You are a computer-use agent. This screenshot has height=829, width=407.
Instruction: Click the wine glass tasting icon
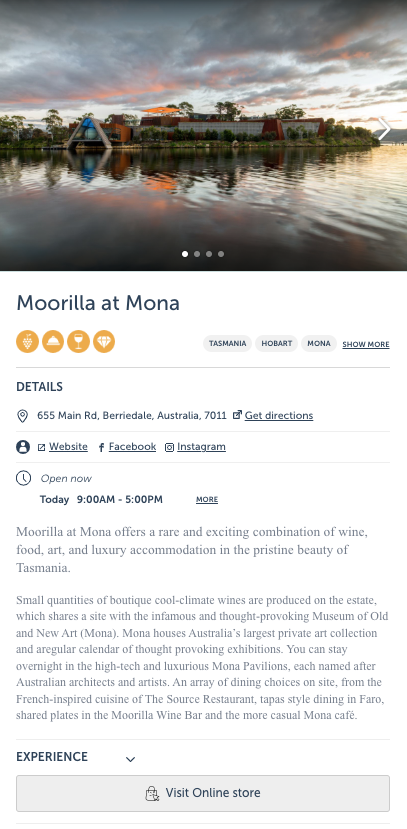[x=78, y=342]
